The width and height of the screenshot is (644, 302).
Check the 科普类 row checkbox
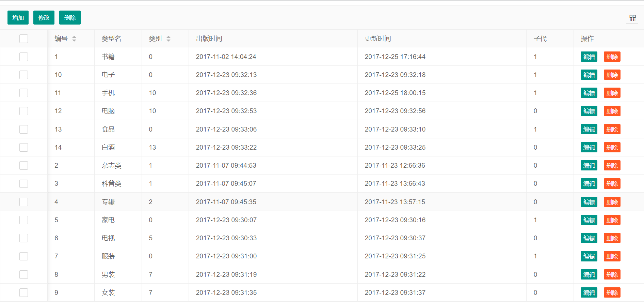tap(24, 183)
